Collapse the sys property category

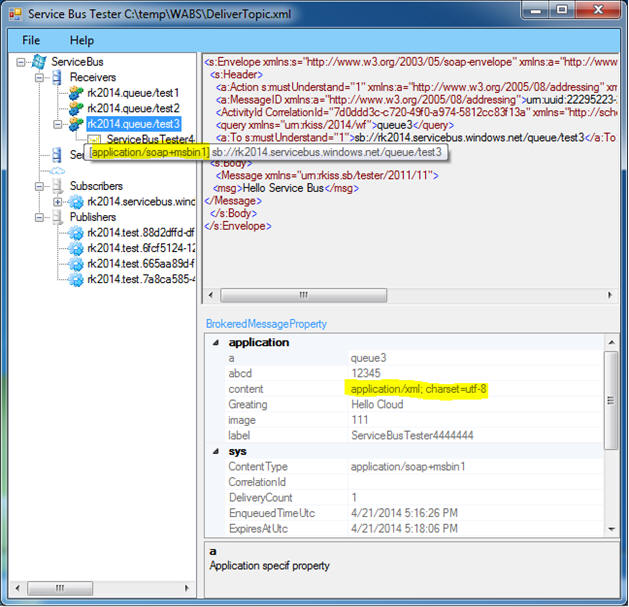click(x=216, y=451)
